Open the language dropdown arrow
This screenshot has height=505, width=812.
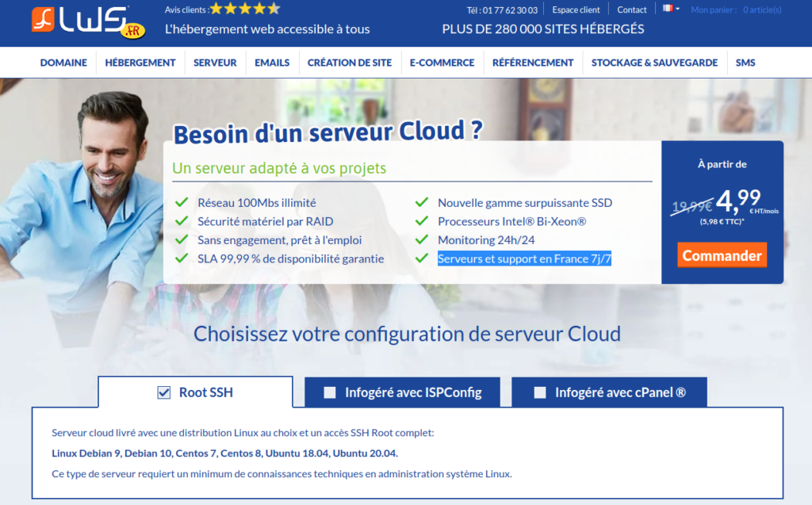point(677,9)
